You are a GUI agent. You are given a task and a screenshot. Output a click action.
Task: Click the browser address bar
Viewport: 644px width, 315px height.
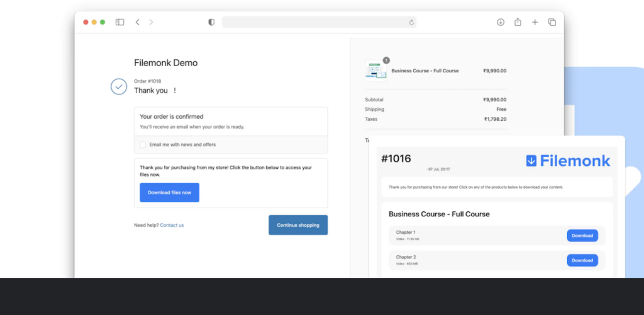pyautogui.click(x=319, y=22)
